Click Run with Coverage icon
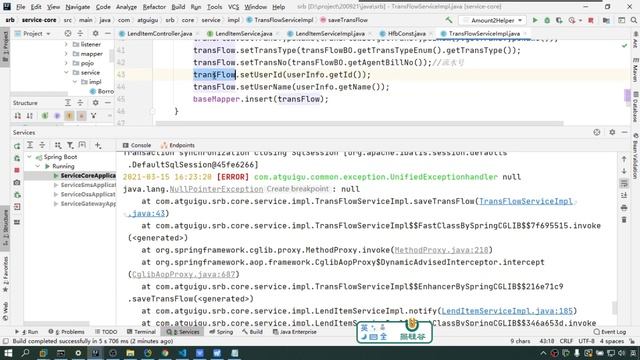 click(x=559, y=20)
